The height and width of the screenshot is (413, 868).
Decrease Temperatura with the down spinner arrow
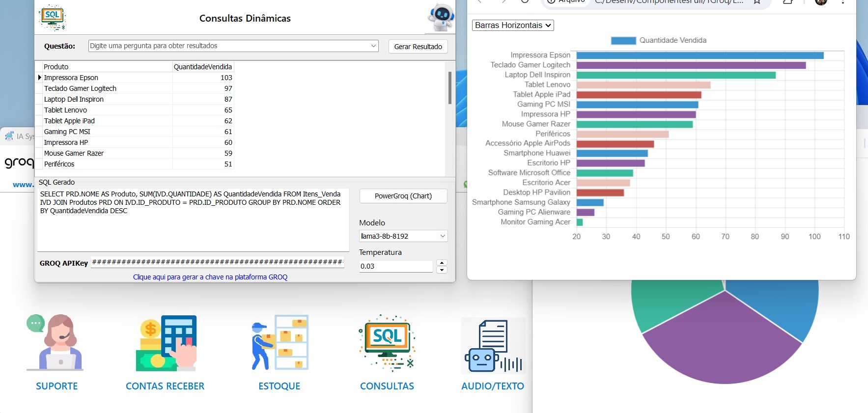coord(442,270)
